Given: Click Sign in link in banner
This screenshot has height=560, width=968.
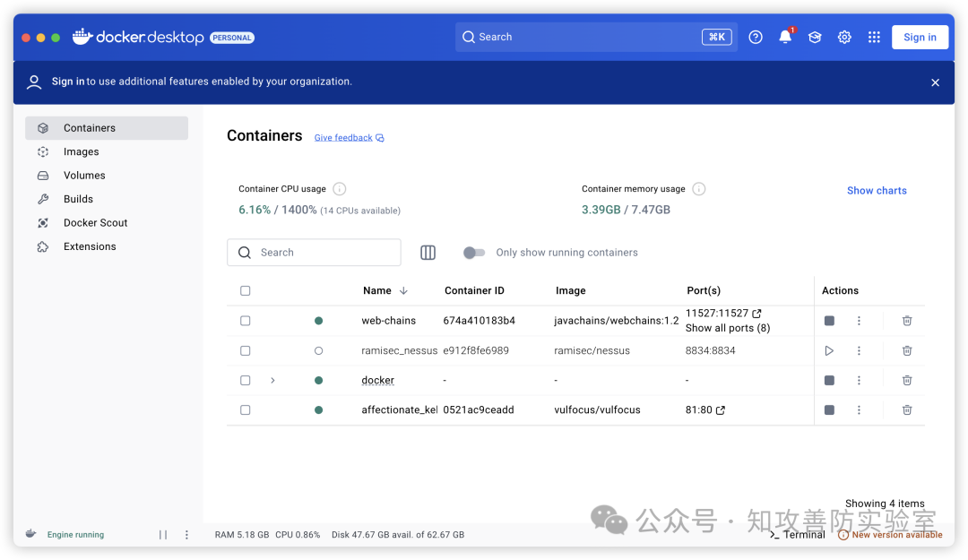Looking at the screenshot, I should 68,82.
